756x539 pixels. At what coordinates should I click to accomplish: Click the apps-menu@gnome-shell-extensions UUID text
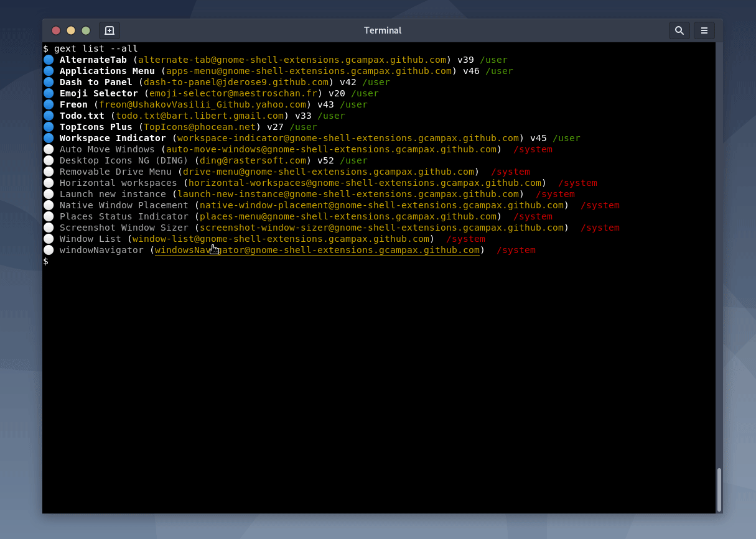pos(309,71)
